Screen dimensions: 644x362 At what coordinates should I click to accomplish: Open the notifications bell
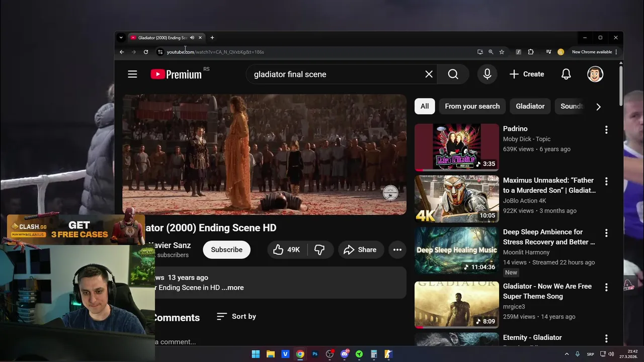click(566, 74)
